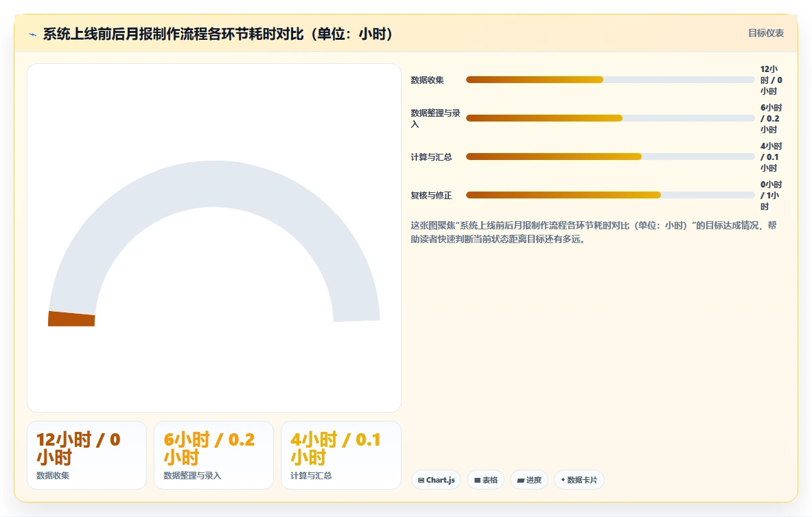Click the 复核与修正 progress bar
Image resolution: width=812 pixels, height=517 pixels.
[x=610, y=195]
